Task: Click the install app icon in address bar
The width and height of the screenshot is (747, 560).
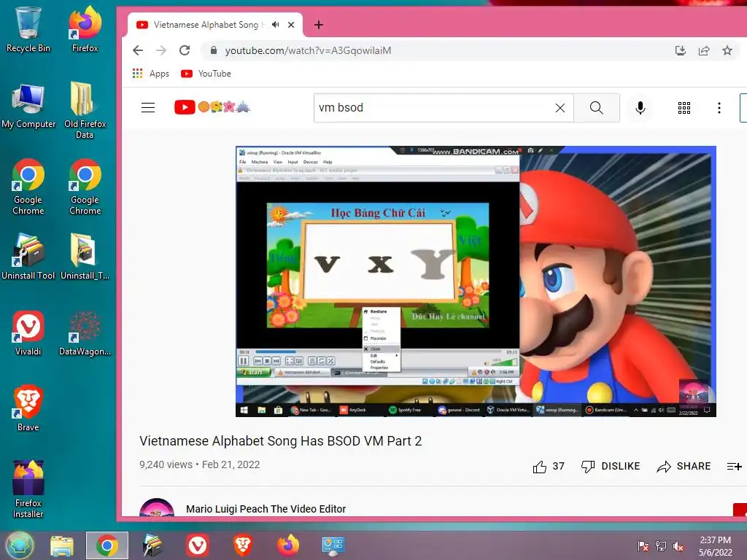Action: point(681,50)
